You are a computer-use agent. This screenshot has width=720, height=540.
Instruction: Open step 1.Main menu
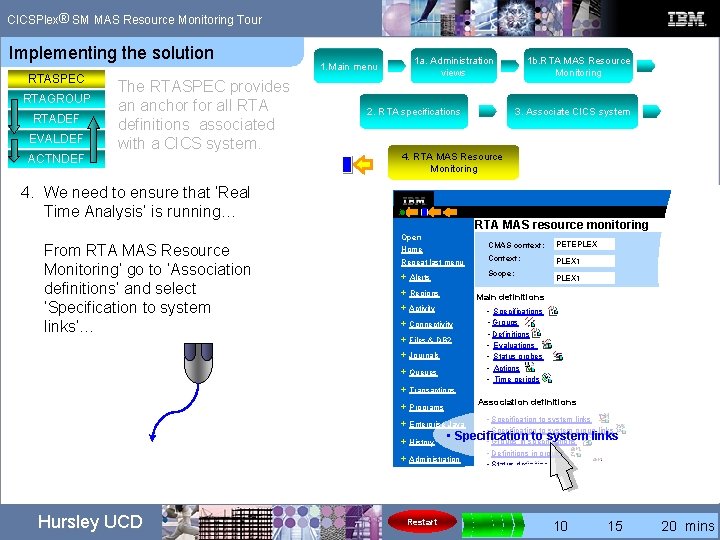(x=349, y=66)
